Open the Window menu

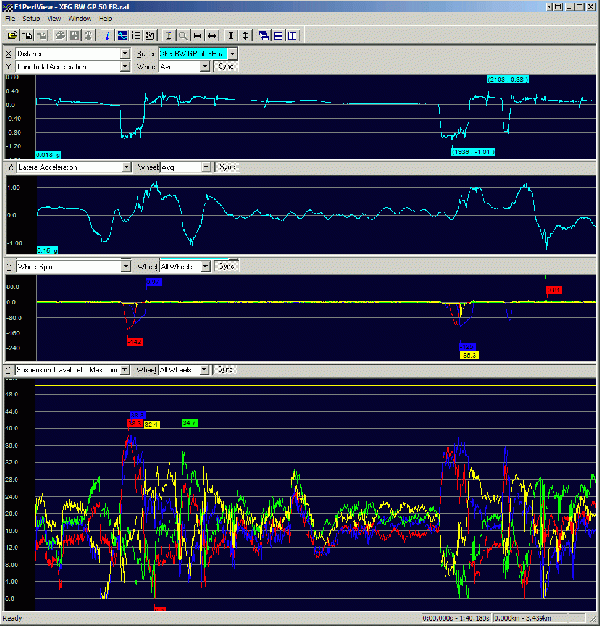[81, 19]
